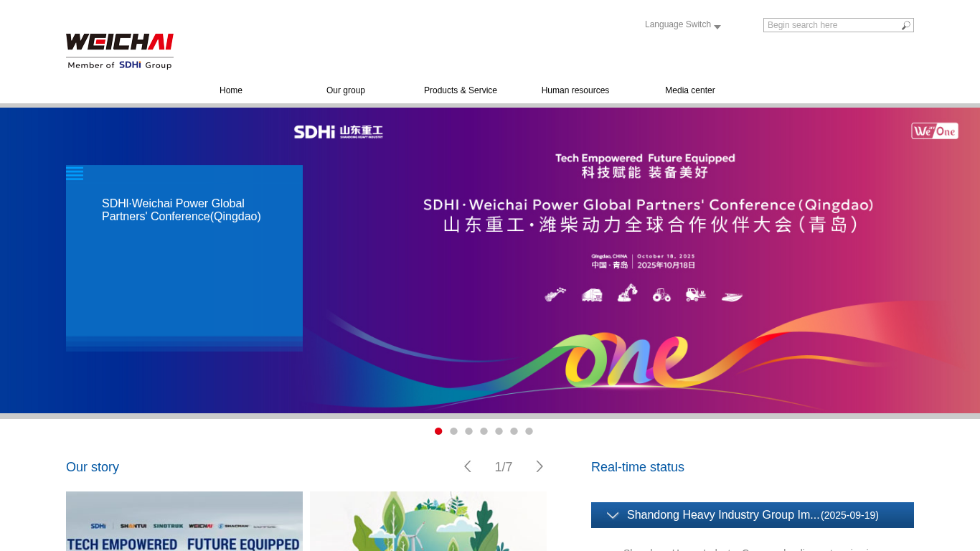Click the magnifier search icon
The width and height of the screenshot is (980, 551).
(906, 25)
